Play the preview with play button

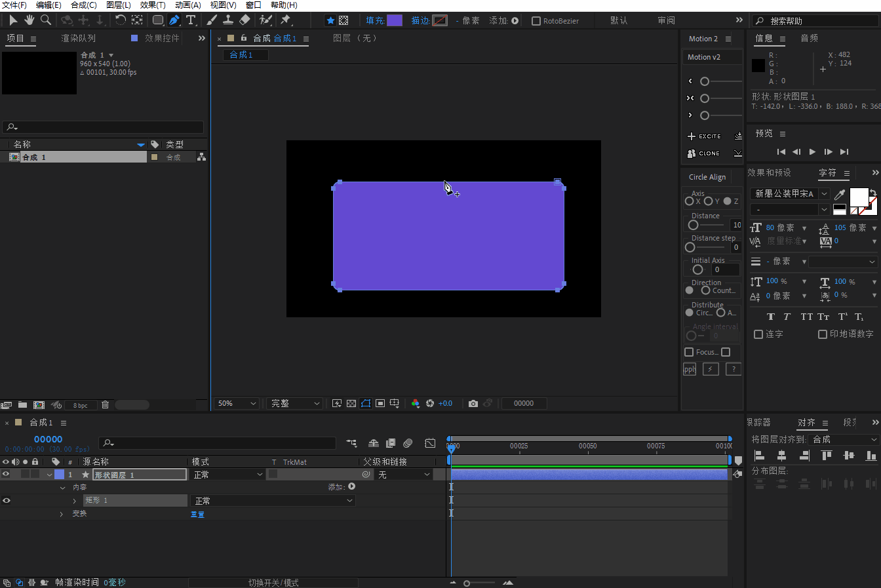812,151
